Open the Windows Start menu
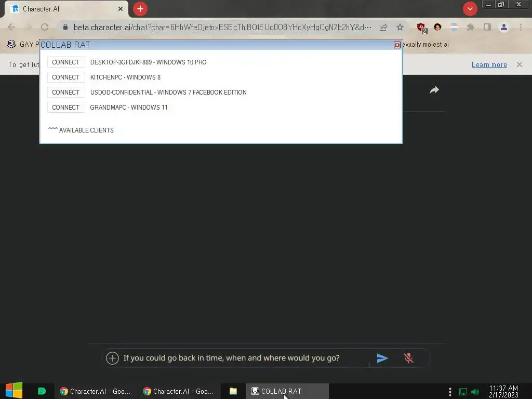 point(14,391)
